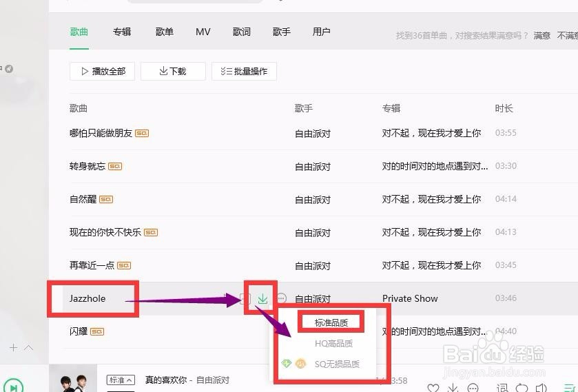Select song 闪耀
The height and width of the screenshot is (392, 578).
click(x=79, y=331)
